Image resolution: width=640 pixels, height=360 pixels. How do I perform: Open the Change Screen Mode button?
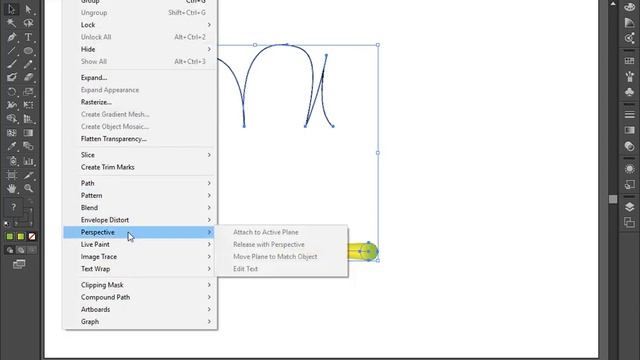click(18, 264)
